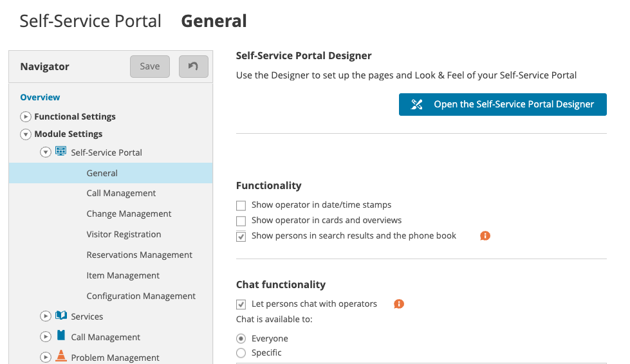Image resolution: width=630 pixels, height=364 pixels.
Task: Click the Call Management blue icon
Action: (61, 336)
